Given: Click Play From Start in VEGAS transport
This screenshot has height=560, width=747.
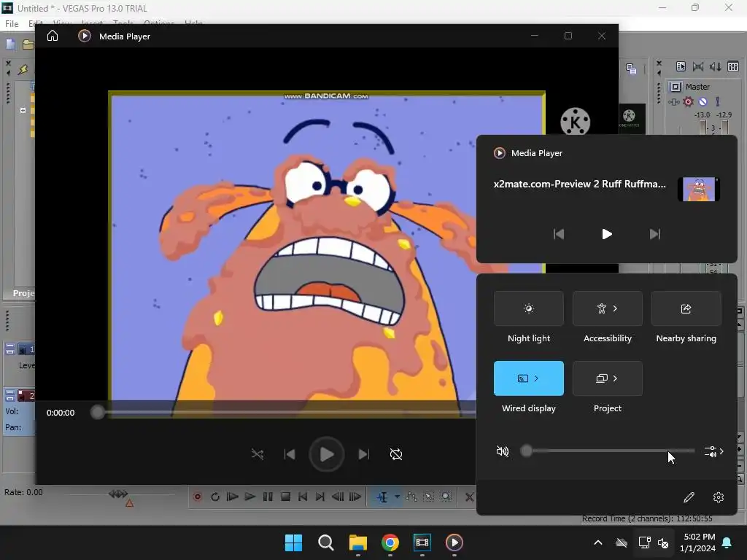Looking at the screenshot, I should [233, 497].
